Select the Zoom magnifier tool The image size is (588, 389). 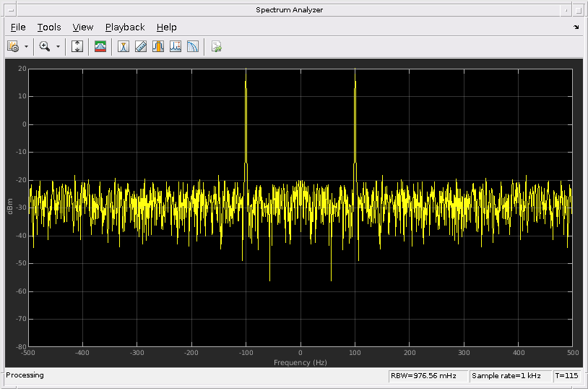(45, 46)
